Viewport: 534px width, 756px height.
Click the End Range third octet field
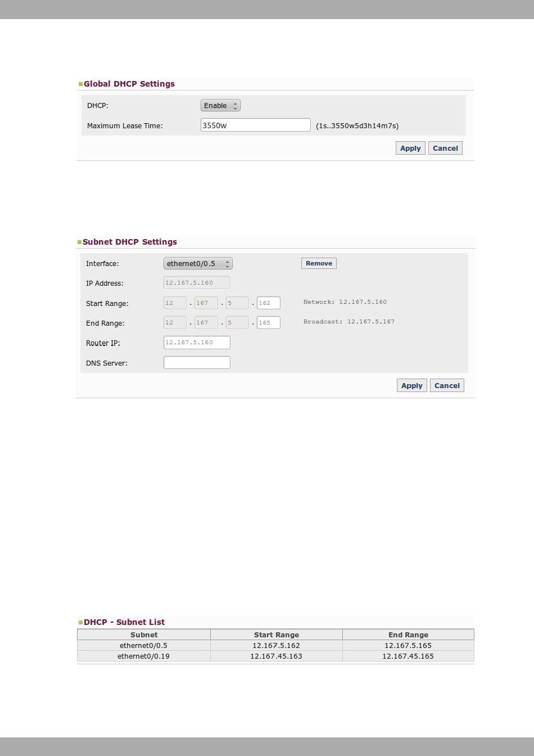pos(237,322)
